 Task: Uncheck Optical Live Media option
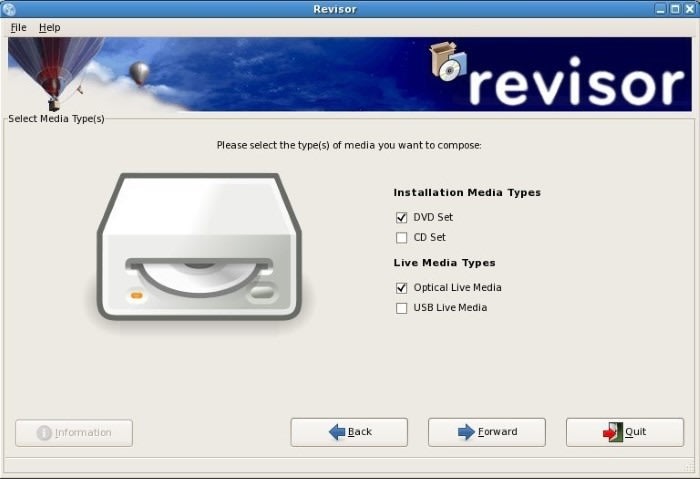point(401,288)
